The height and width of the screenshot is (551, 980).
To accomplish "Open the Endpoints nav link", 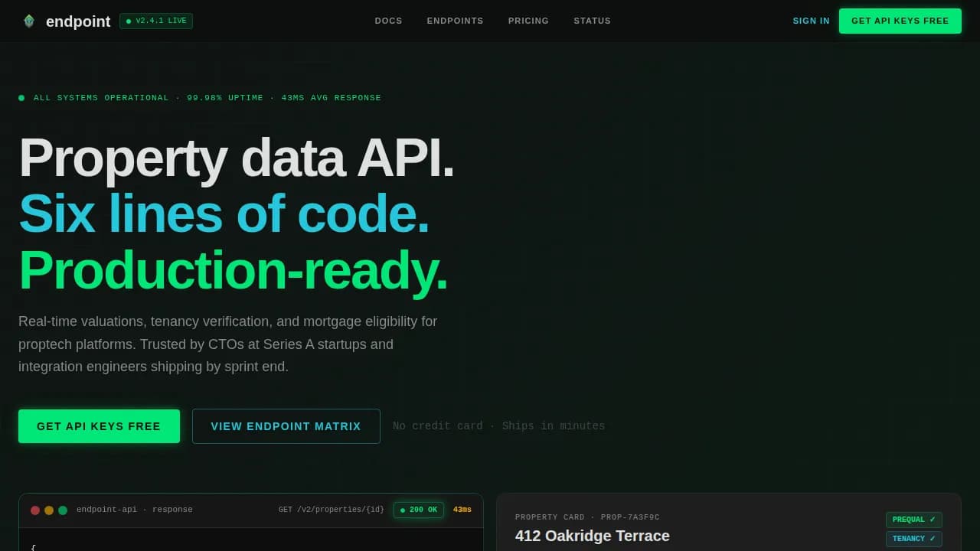I will (x=455, y=21).
